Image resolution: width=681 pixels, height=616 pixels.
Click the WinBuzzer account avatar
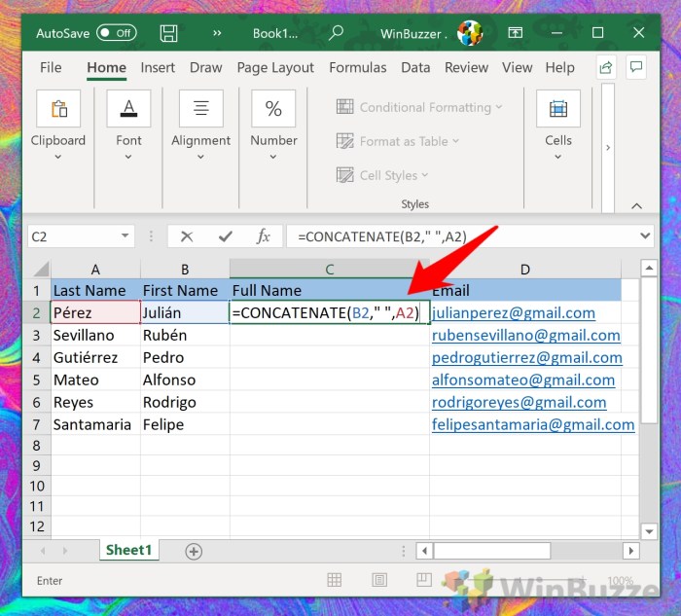click(470, 33)
